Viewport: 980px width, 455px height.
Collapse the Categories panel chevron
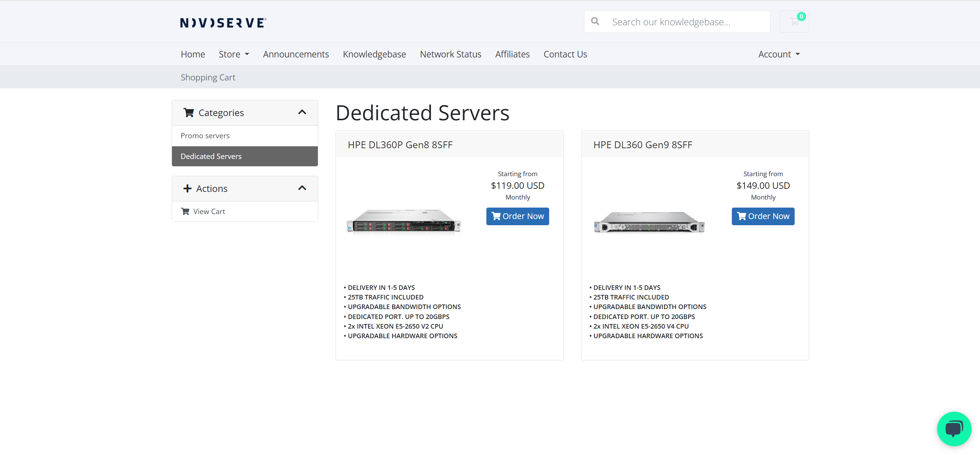(x=302, y=112)
